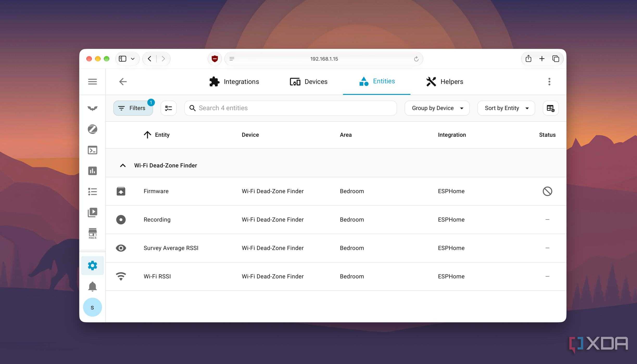Open Settings gear in sidebar
637x364 pixels.
pyautogui.click(x=92, y=265)
